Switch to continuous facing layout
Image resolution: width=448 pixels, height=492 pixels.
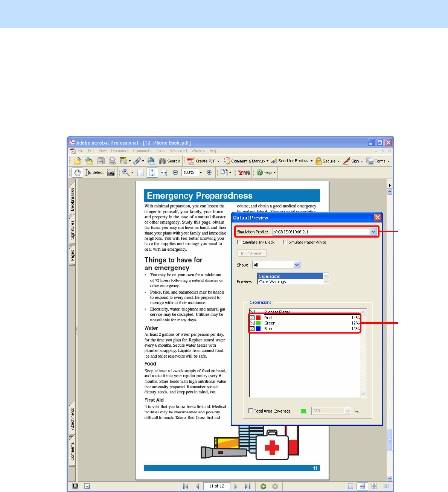(374, 486)
